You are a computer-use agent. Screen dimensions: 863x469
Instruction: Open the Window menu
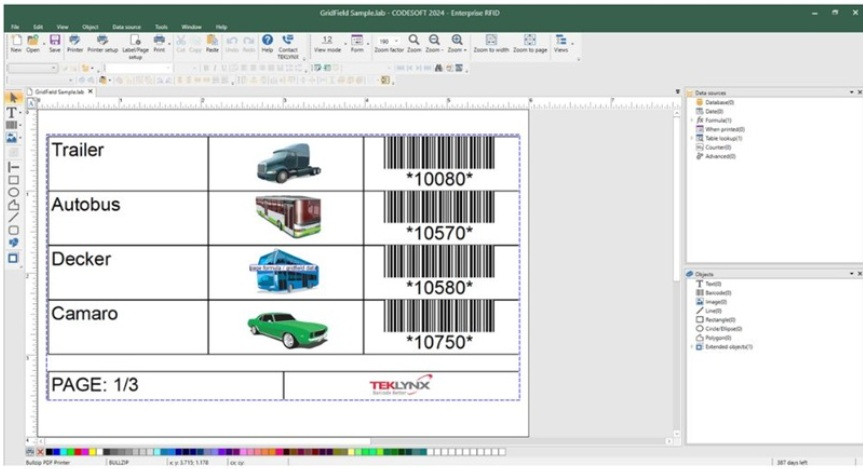[x=192, y=27]
